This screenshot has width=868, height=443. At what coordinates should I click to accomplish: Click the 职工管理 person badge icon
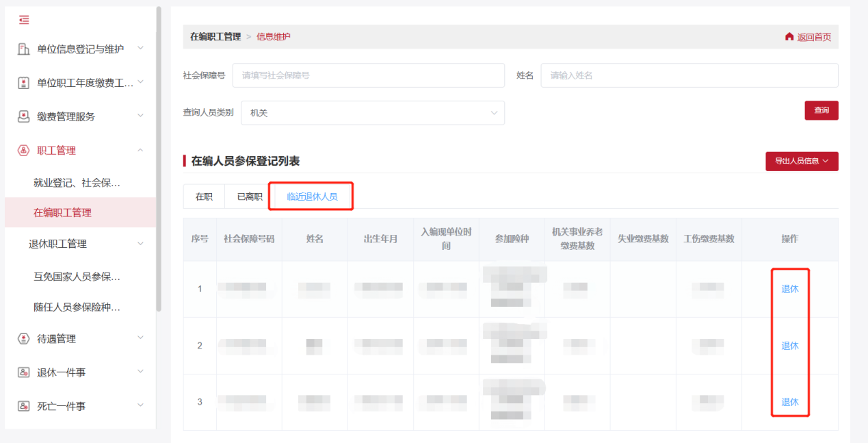24,150
